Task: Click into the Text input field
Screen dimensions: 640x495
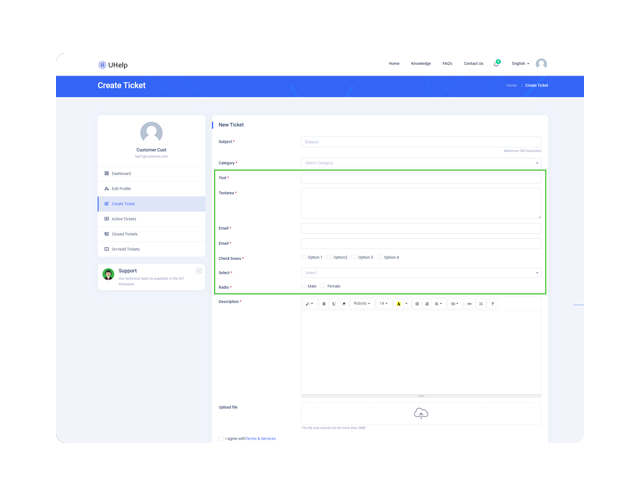Action: tap(421, 178)
